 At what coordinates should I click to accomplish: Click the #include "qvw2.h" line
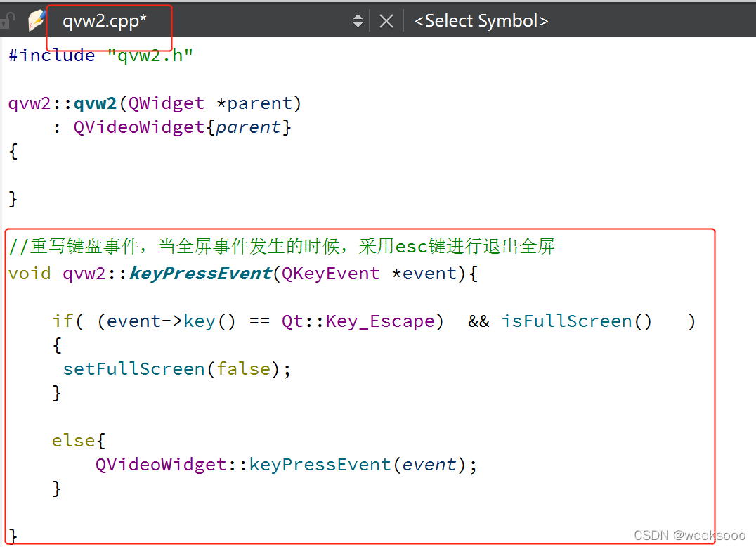[x=100, y=56]
